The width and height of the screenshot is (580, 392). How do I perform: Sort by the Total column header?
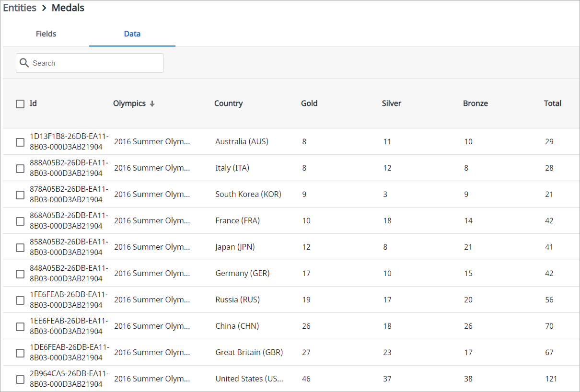coord(552,104)
